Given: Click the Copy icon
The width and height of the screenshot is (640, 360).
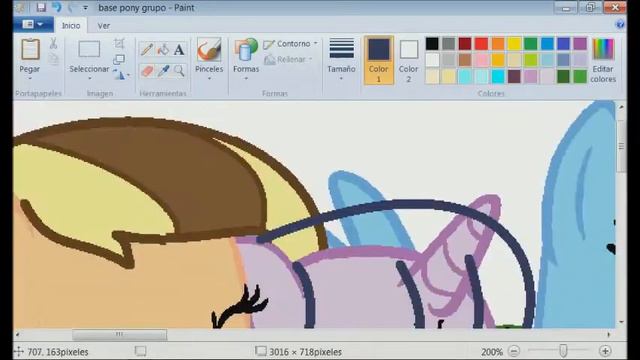Looking at the screenshot, I should tap(53, 60).
